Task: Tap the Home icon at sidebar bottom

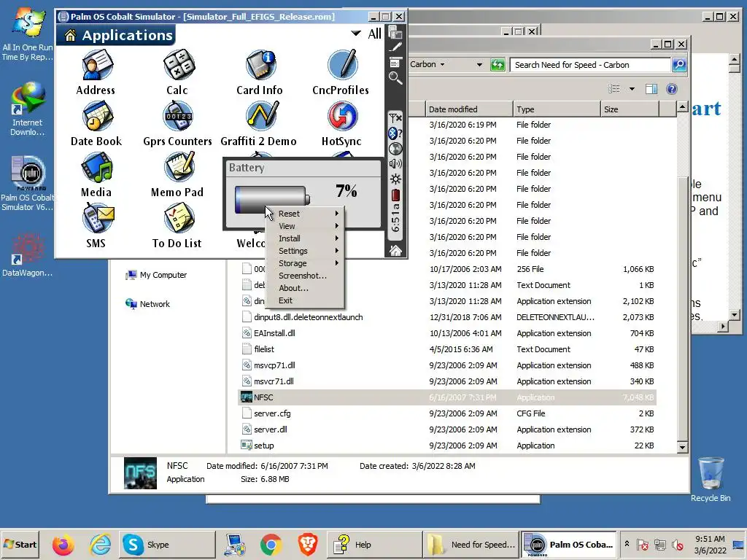Action: coord(395,251)
